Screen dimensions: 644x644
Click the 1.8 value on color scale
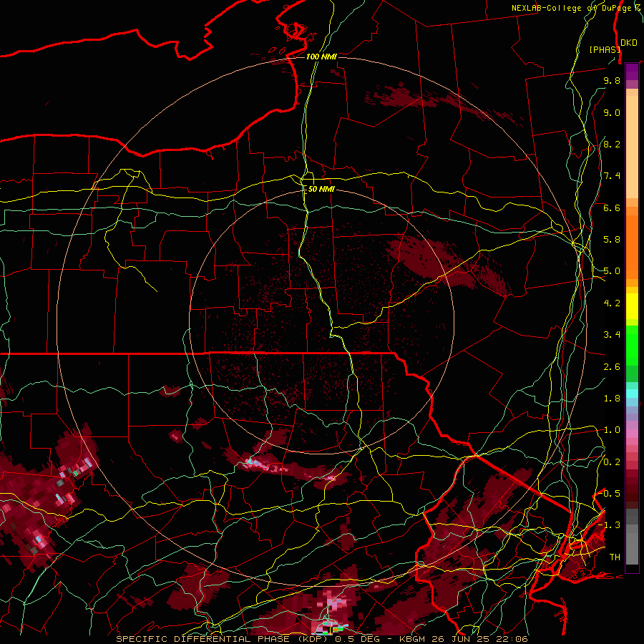pyautogui.click(x=612, y=399)
